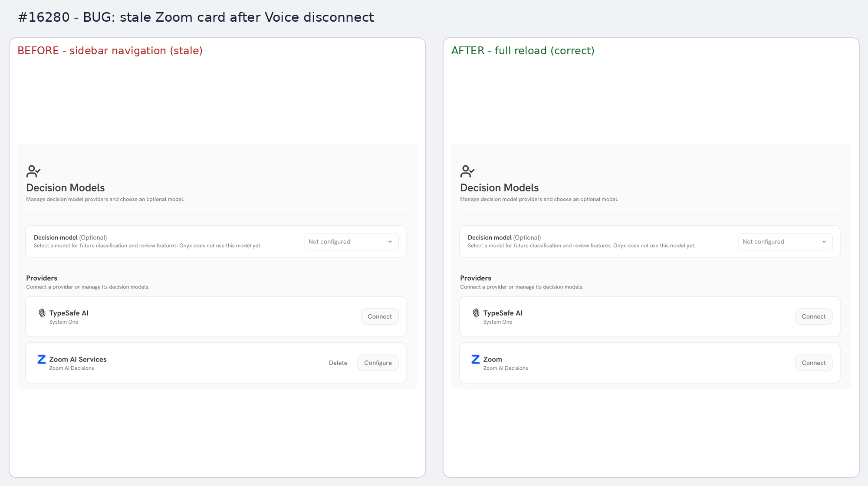This screenshot has width=868, height=486.
Task: Connect TypeSafe AI in the BEFORE panel
Action: pos(380,317)
